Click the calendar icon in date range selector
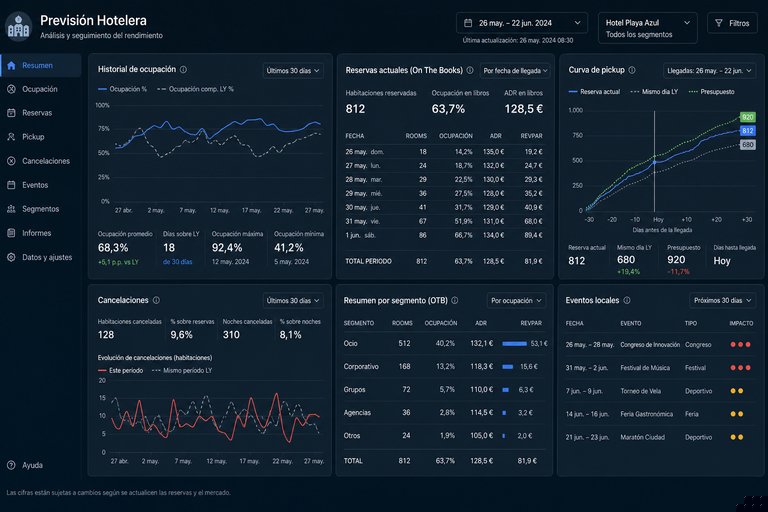The image size is (768, 512). point(468,23)
